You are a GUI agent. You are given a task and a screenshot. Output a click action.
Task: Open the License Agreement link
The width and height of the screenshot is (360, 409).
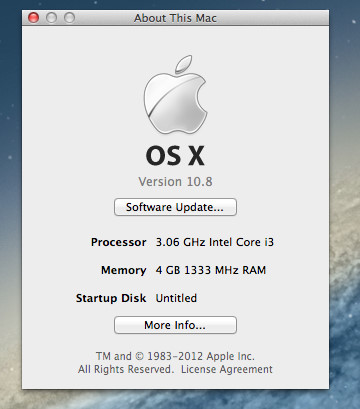tap(227, 369)
